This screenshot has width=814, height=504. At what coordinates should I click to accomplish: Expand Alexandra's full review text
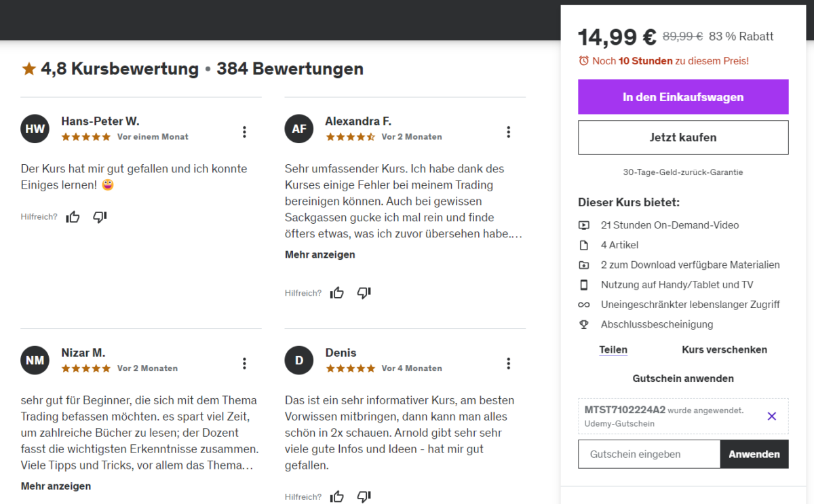319,254
